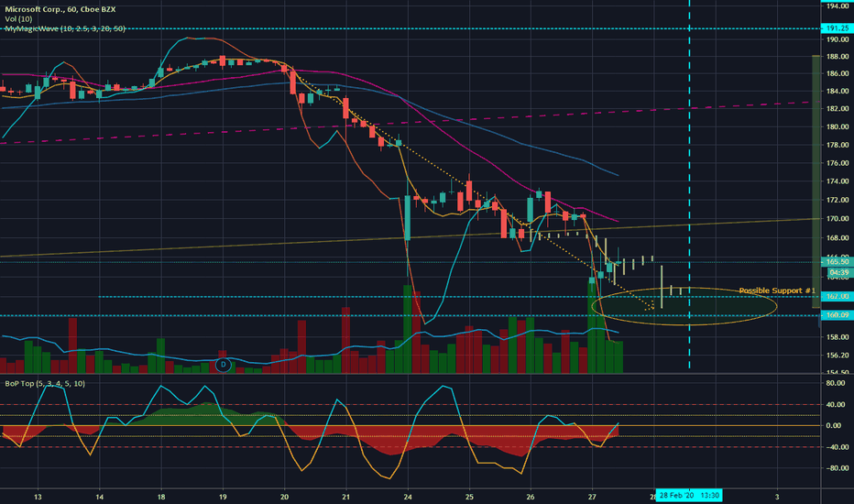Click the 170.00 price axis label
The width and height of the screenshot is (854, 504).
pos(838,218)
